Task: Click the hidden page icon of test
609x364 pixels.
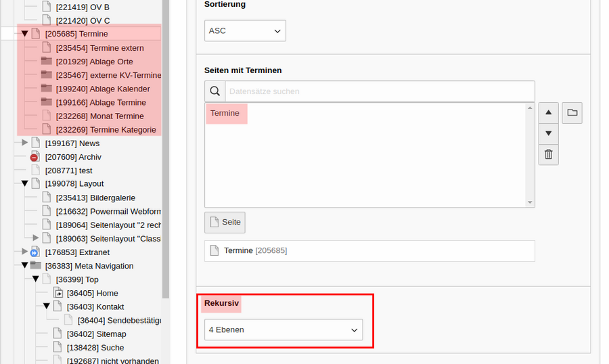Action: coord(36,170)
